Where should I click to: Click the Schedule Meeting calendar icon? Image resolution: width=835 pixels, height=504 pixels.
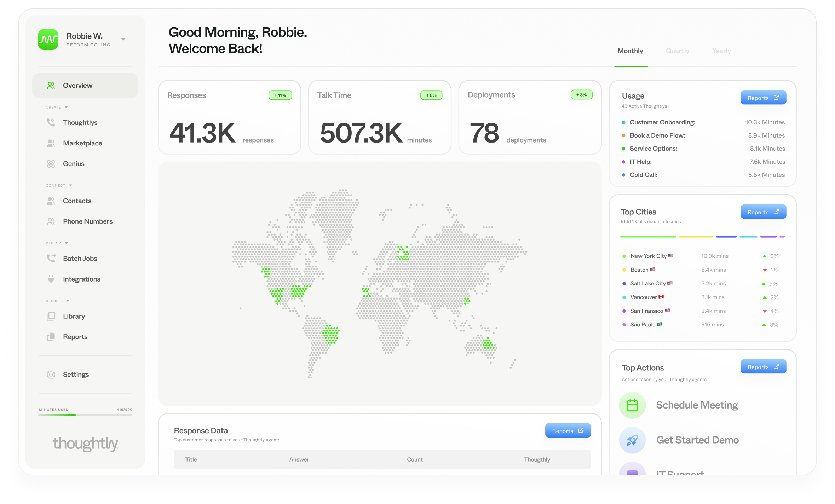point(632,405)
